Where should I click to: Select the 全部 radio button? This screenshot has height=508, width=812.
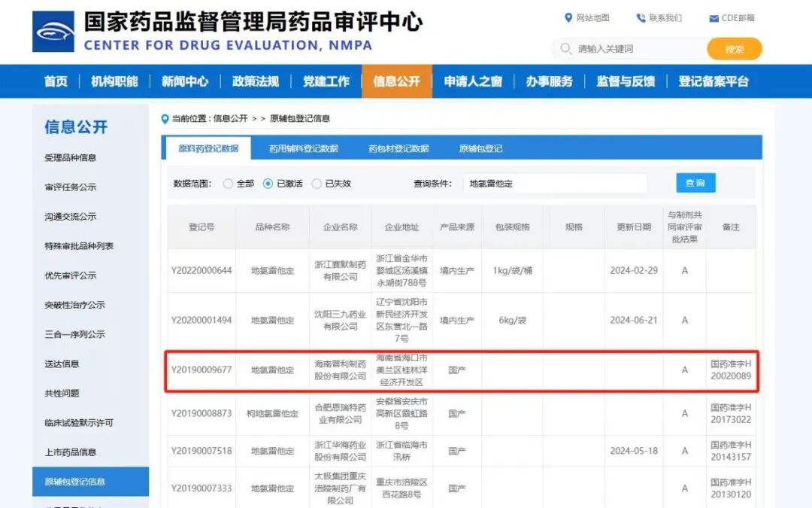(x=229, y=184)
